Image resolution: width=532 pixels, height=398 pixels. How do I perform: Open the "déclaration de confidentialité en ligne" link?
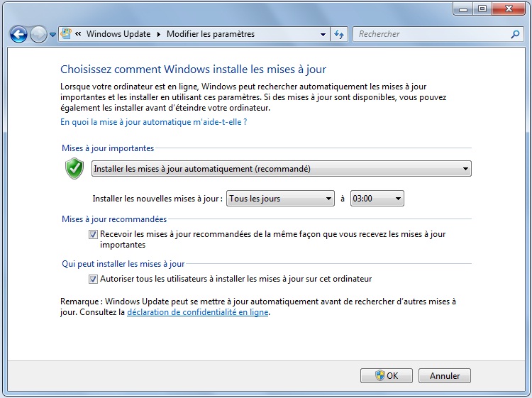[197, 311]
